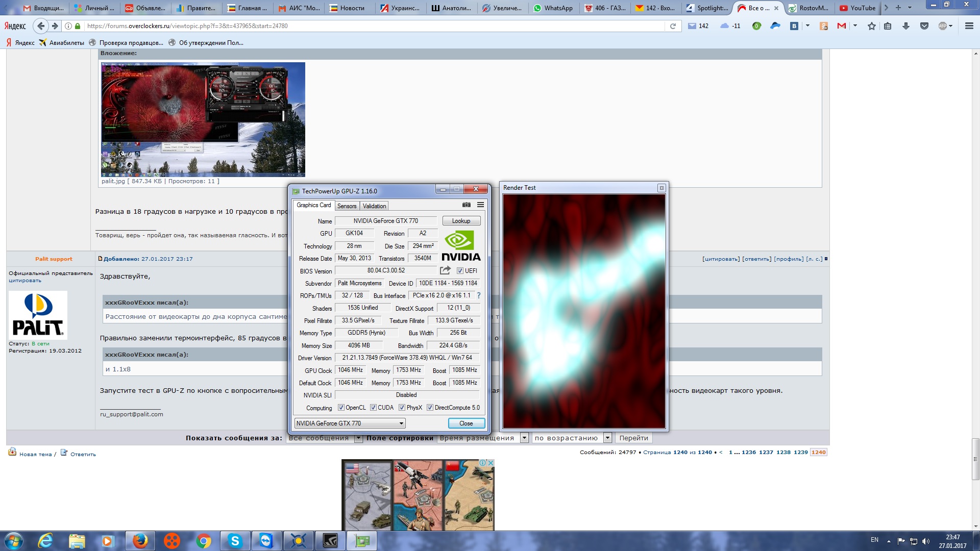The width and height of the screenshot is (980, 551).
Task: Switch to the Sensors tab
Action: click(x=347, y=206)
